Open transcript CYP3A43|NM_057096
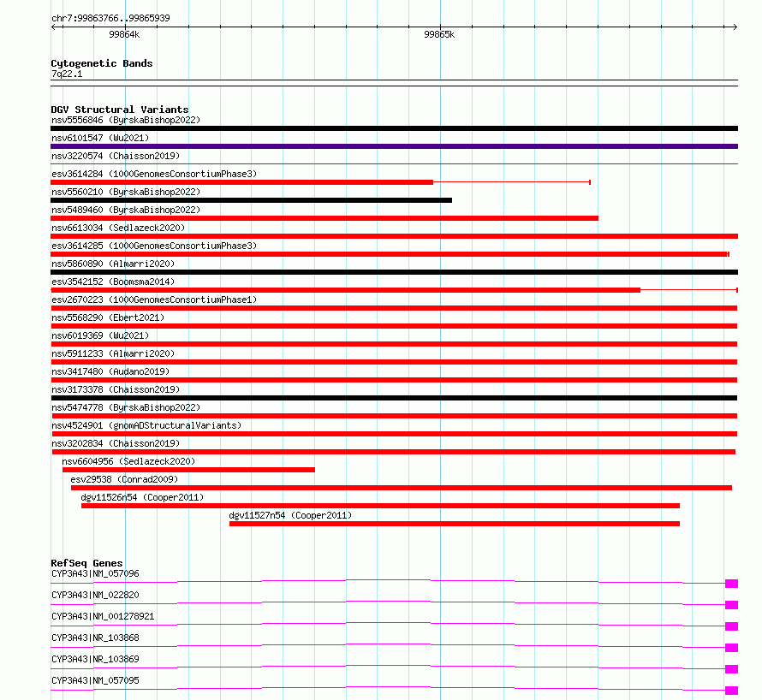The width and height of the screenshot is (762, 700). tap(95, 573)
